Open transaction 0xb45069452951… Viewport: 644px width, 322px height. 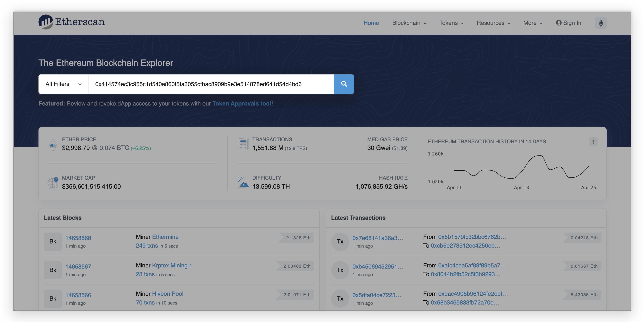tap(378, 266)
